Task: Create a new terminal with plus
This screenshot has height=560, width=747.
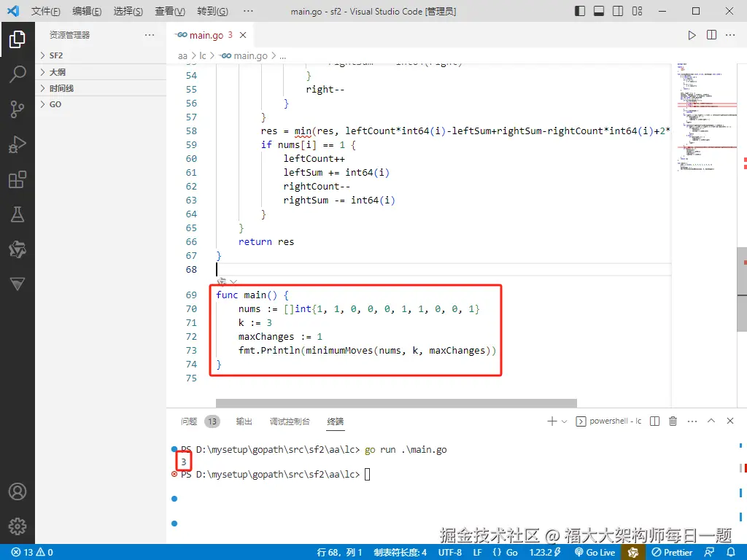Action: click(551, 421)
